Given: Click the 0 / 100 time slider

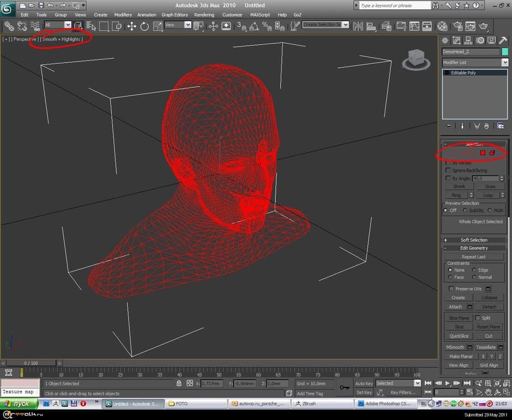Looking at the screenshot, I should click(31, 363).
